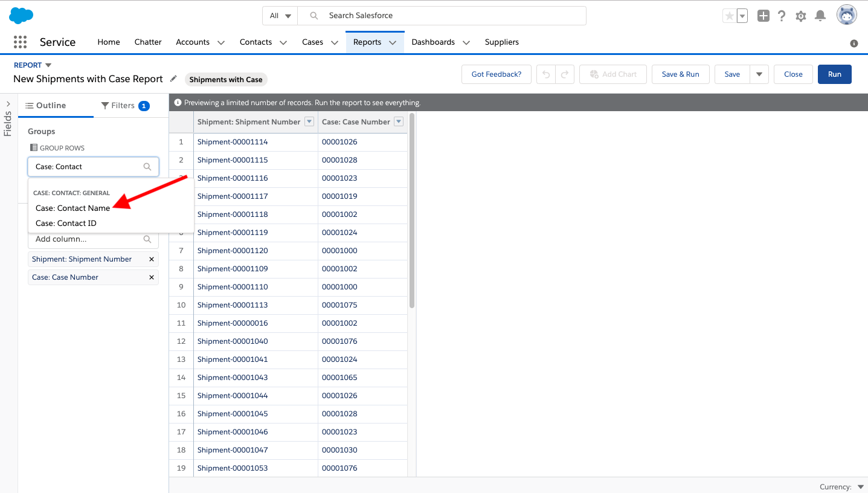Click the preview table vertical scrollbar
The width and height of the screenshot is (868, 493).
coord(412,210)
